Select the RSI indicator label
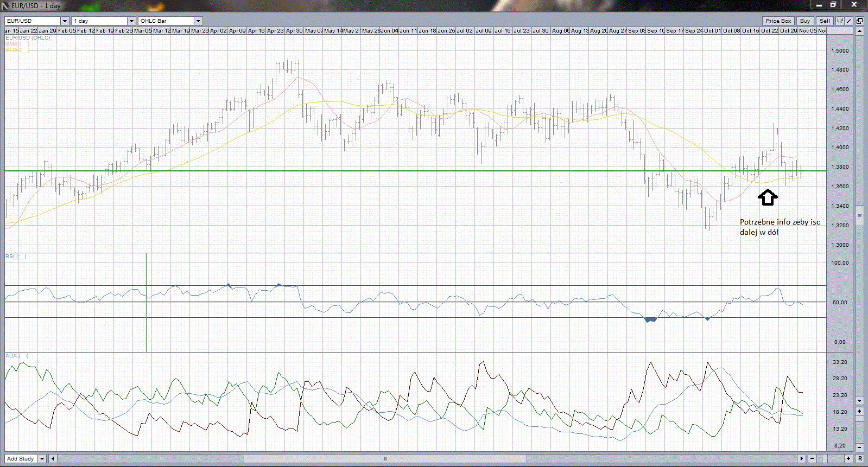Viewport: 868px width, 467px height. [10, 256]
